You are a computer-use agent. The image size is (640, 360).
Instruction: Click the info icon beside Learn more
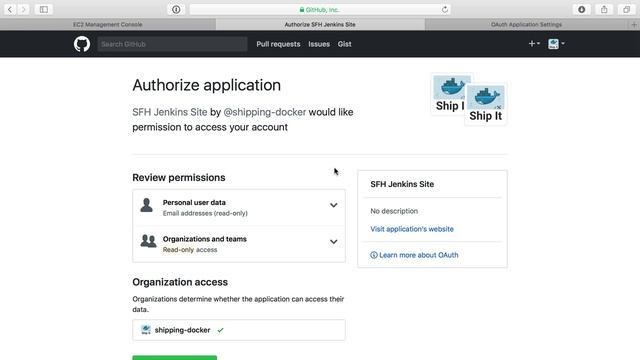point(373,255)
